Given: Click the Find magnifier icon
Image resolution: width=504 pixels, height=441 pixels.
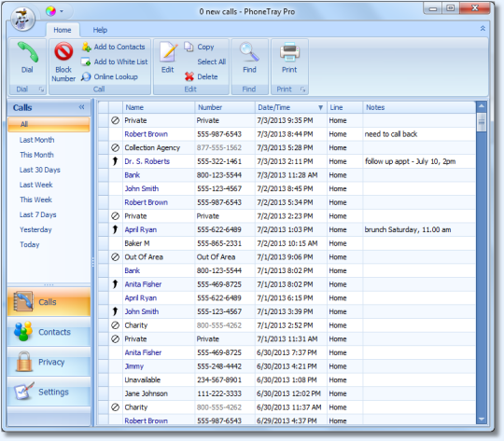Looking at the screenshot, I should coord(249,52).
